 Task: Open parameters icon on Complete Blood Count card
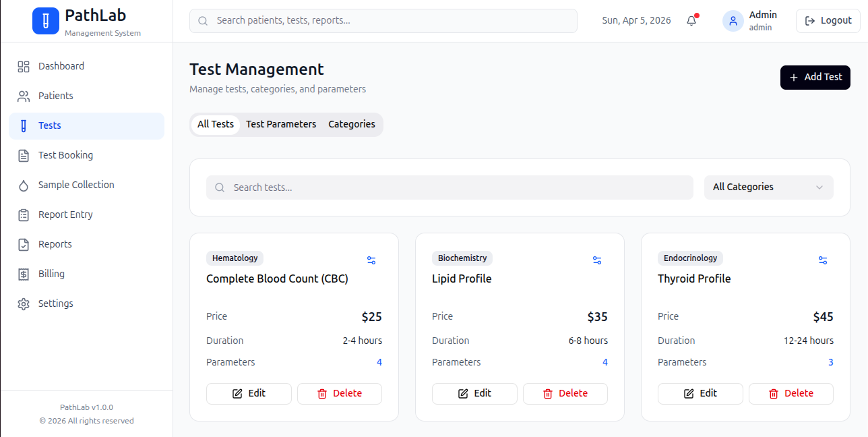(371, 260)
